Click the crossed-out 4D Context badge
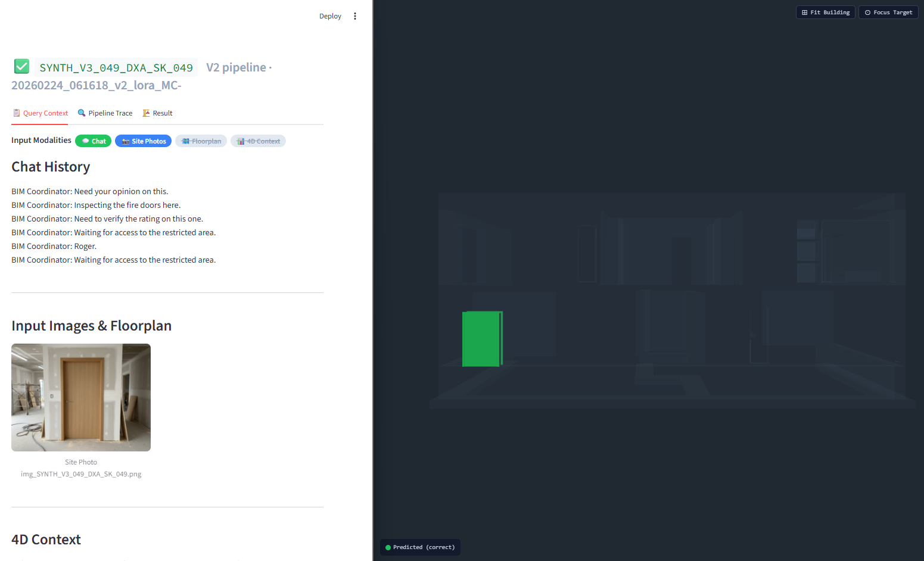Screen dimensions: 924x561 [x=258, y=141]
